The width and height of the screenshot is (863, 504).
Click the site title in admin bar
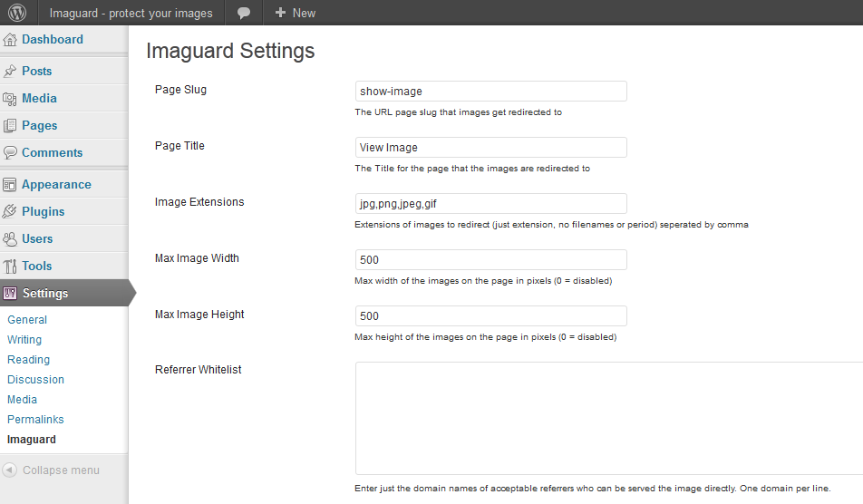pos(131,13)
